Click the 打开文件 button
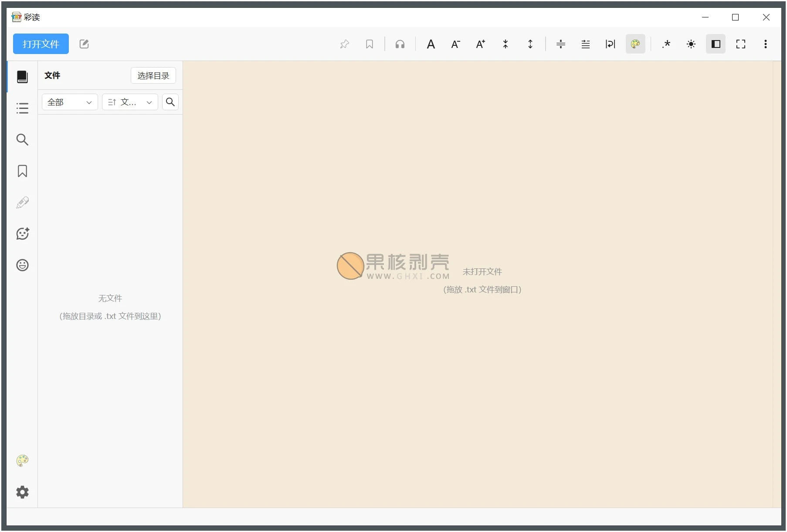Viewport: 787px width, 532px height. tap(41, 44)
